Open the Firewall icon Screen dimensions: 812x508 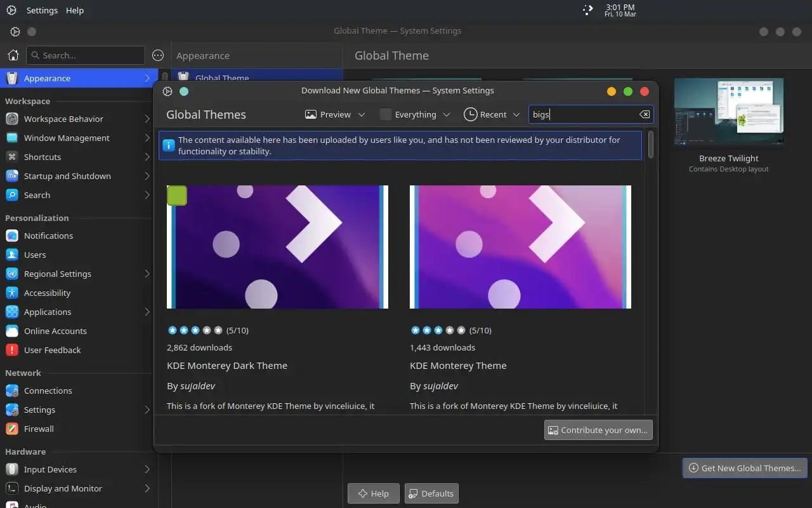(12, 429)
